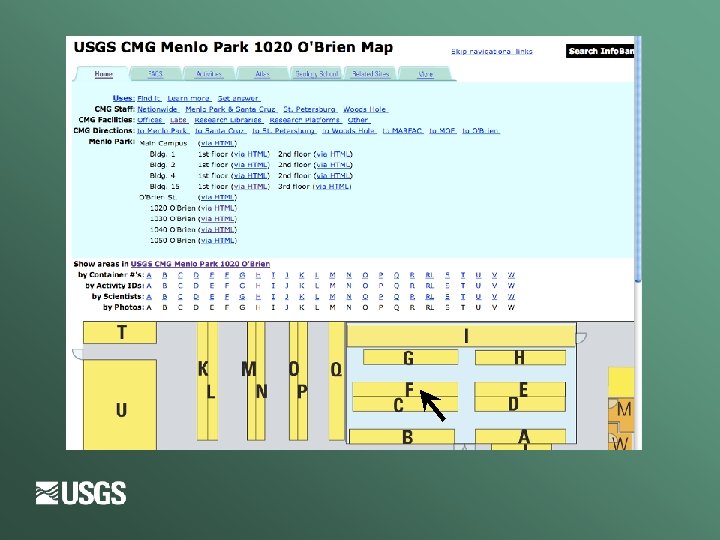The image size is (720, 540).
Task: Select container D on the floor map
Action: (x=520, y=405)
